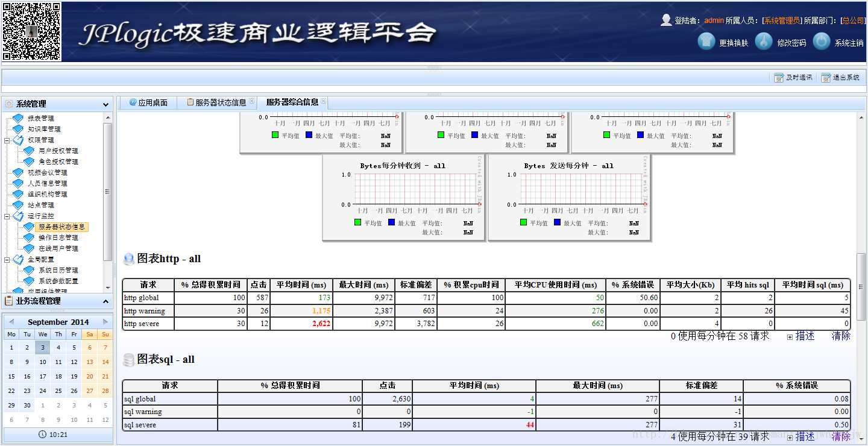
Task: Open 系统参数配置 tree node
Action: coord(58,281)
